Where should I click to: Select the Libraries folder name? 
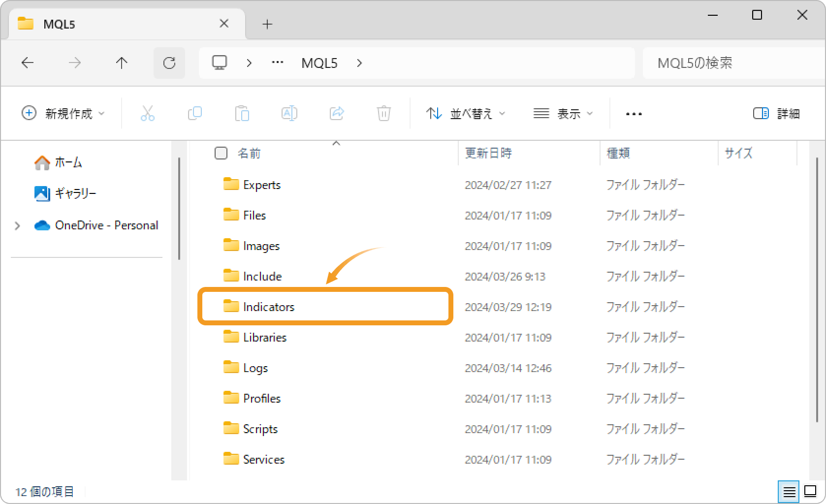[x=265, y=337]
